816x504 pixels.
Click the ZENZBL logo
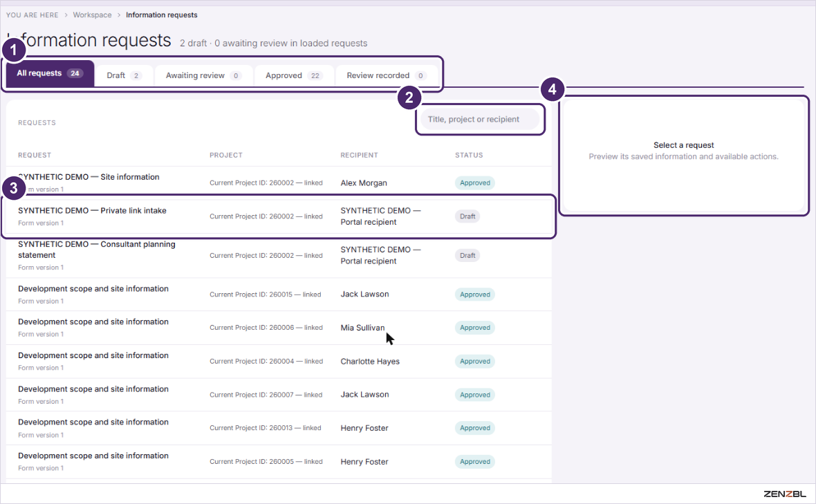pos(785,494)
